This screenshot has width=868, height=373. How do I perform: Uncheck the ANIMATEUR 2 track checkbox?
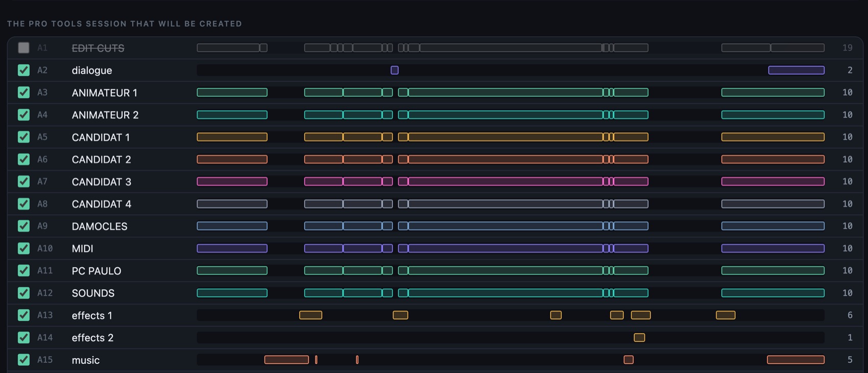pyautogui.click(x=23, y=114)
